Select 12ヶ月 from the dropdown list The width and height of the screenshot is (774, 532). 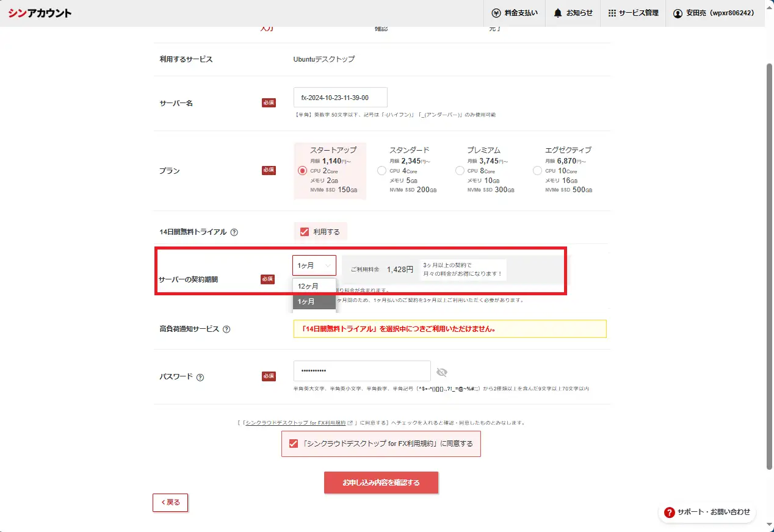pyautogui.click(x=314, y=286)
